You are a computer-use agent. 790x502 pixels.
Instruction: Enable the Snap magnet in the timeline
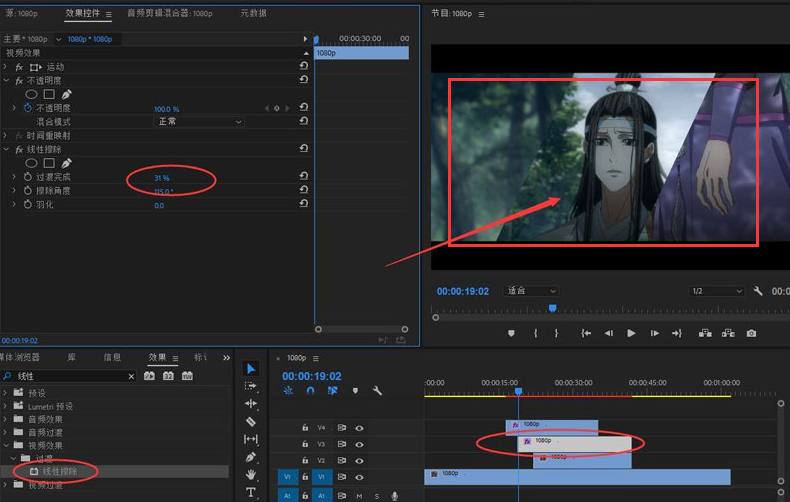310,391
